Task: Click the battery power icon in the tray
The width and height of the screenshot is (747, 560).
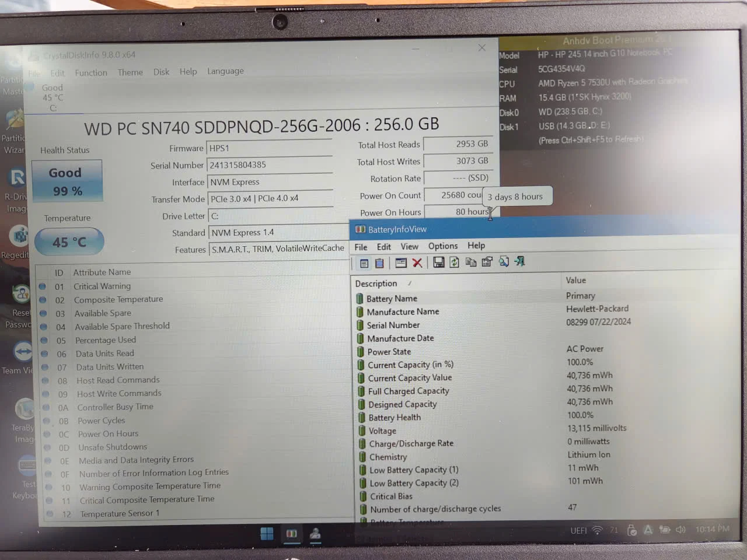Action: 665,530
